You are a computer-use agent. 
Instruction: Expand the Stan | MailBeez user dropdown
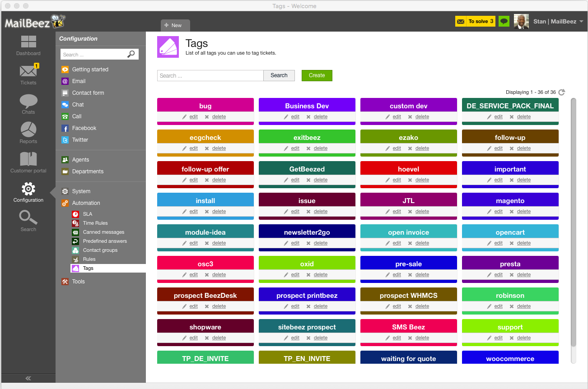pyautogui.click(x=558, y=21)
